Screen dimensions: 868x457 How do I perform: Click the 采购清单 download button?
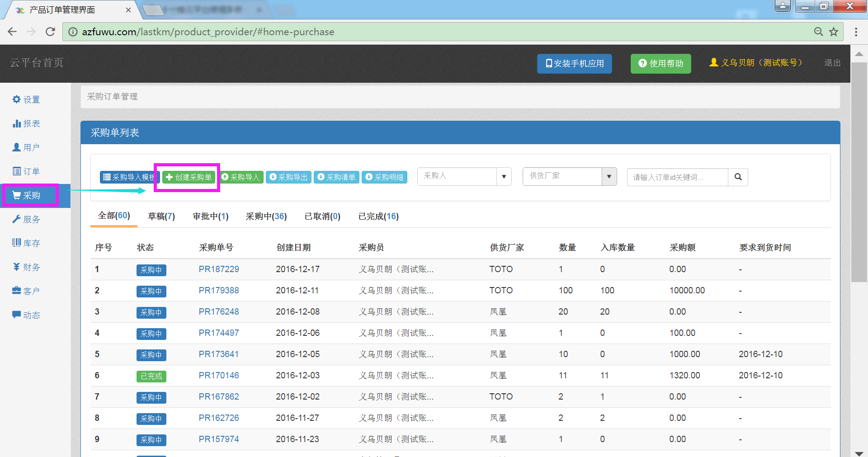click(336, 177)
